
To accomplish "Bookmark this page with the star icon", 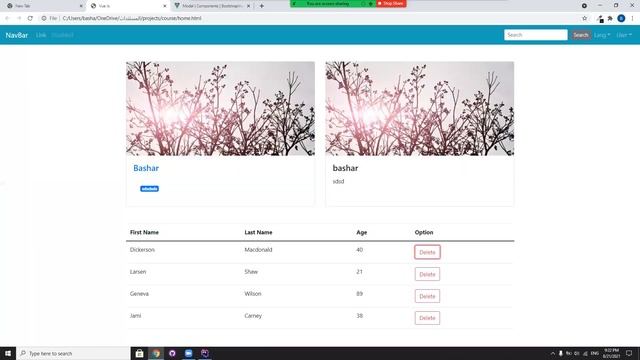I will 584,18.
